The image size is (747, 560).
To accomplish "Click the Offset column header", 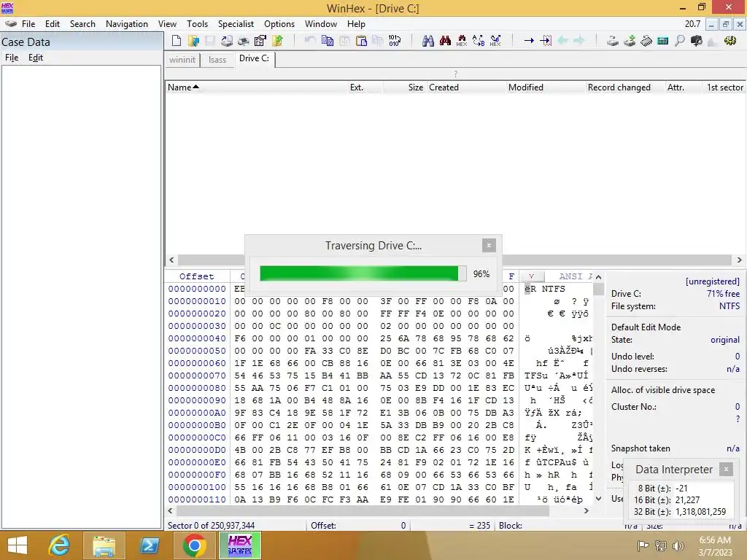I will click(197, 276).
